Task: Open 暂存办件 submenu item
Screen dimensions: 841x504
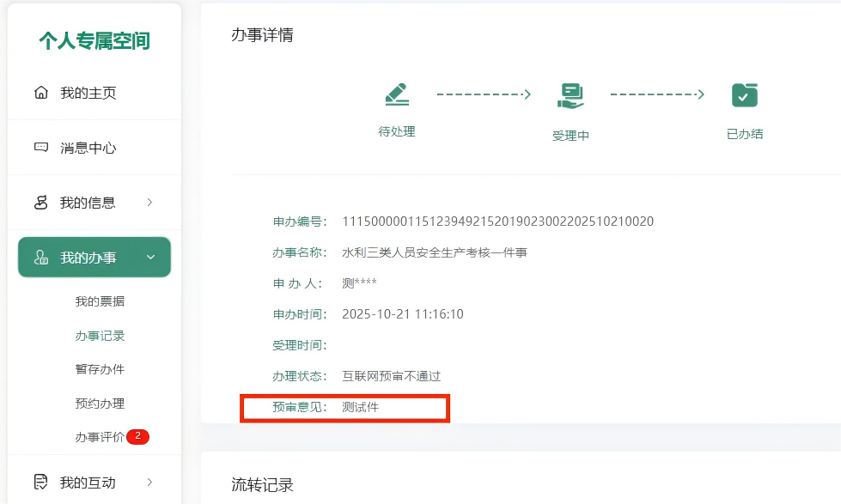Action: pos(100,369)
